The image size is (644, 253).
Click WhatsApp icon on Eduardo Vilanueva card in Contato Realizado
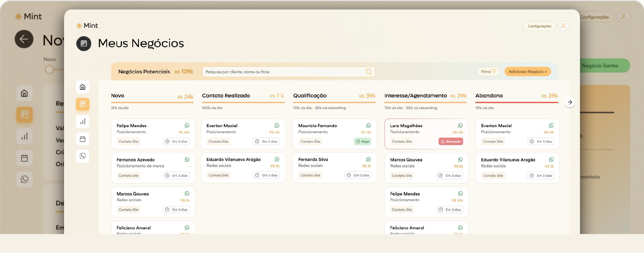coord(277,159)
